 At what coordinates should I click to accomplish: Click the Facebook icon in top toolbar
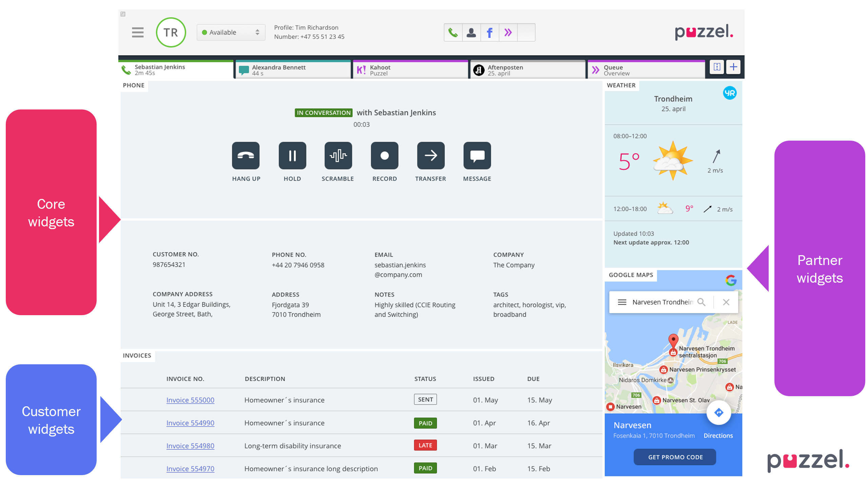(x=489, y=33)
